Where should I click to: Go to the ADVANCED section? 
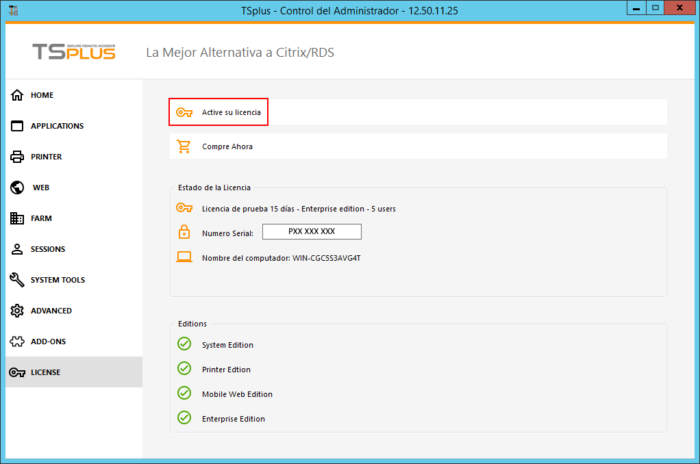[74, 311]
